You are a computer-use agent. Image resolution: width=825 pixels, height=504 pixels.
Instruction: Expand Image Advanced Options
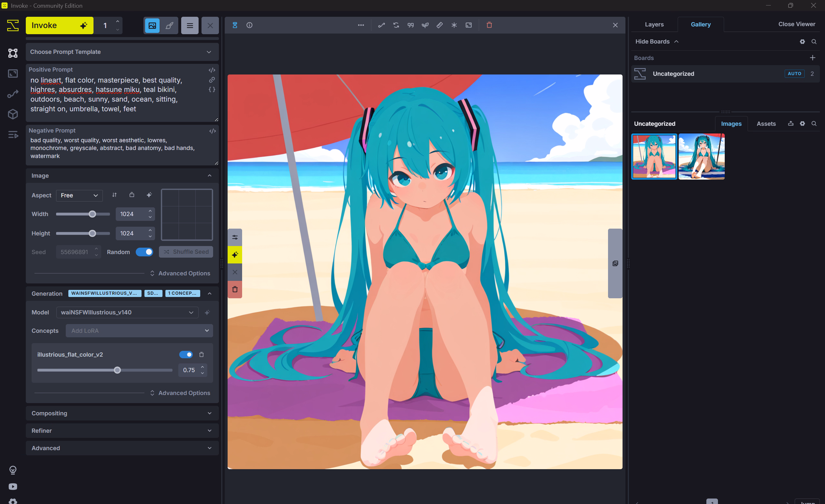coord(180,273)
